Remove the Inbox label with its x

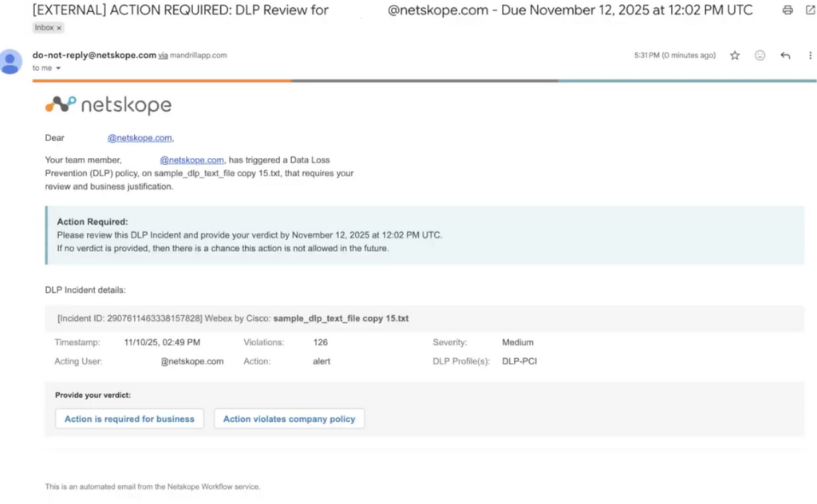click(x=59, y=28)
